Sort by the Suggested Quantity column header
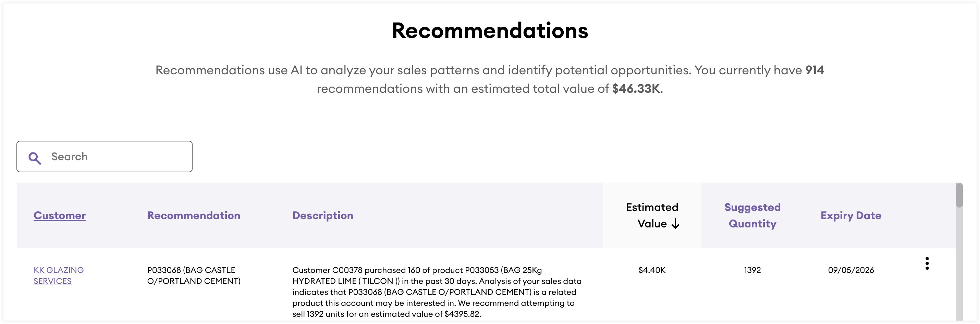The image size is (980, 324). coord(752,215)
